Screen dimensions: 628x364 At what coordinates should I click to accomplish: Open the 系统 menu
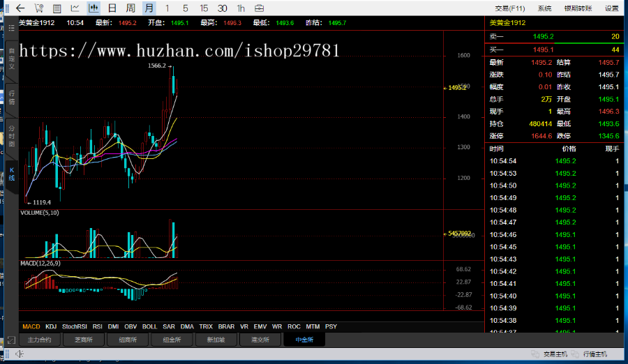point(545,8)
